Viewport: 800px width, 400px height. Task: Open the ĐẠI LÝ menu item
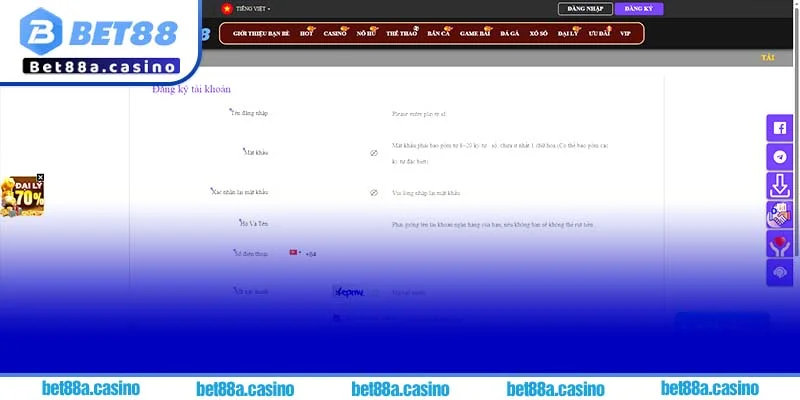568,34
